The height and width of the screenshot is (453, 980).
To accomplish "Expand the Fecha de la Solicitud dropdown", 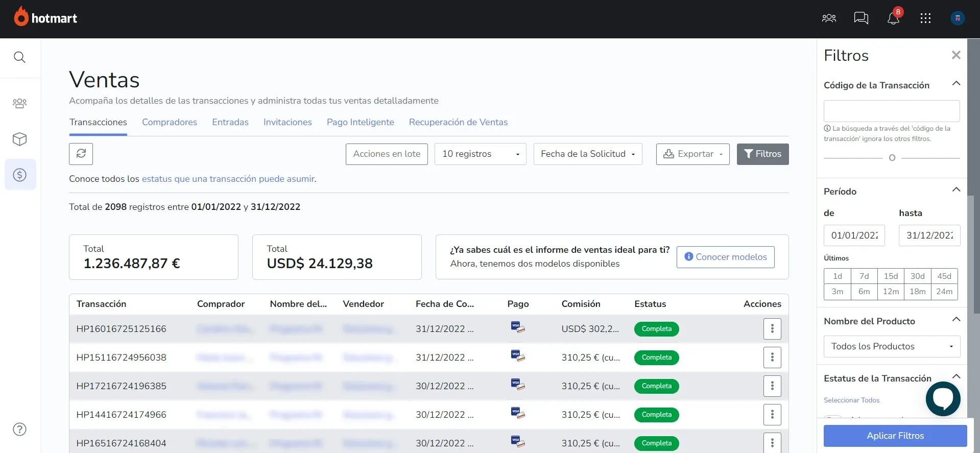I will [587, 154].
